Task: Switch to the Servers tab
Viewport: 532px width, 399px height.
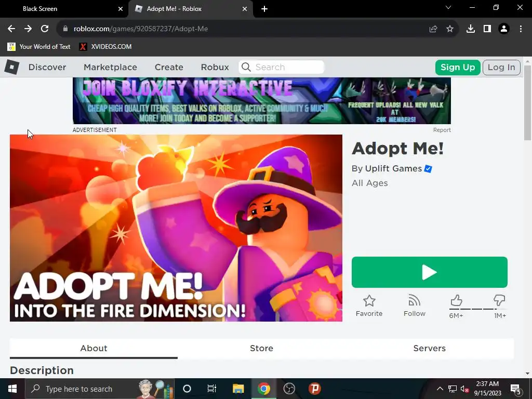Action: (430, 349)
